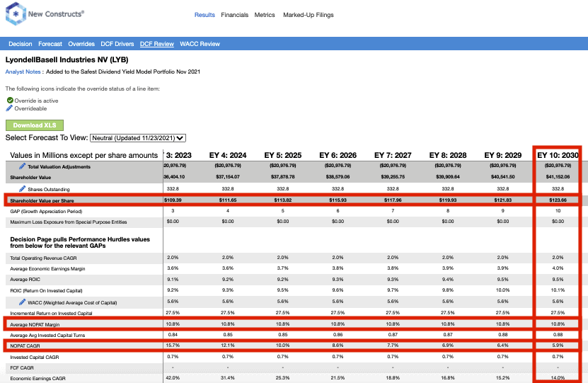Open the Select Forecast To View dropdown

[x=138, y=138]
